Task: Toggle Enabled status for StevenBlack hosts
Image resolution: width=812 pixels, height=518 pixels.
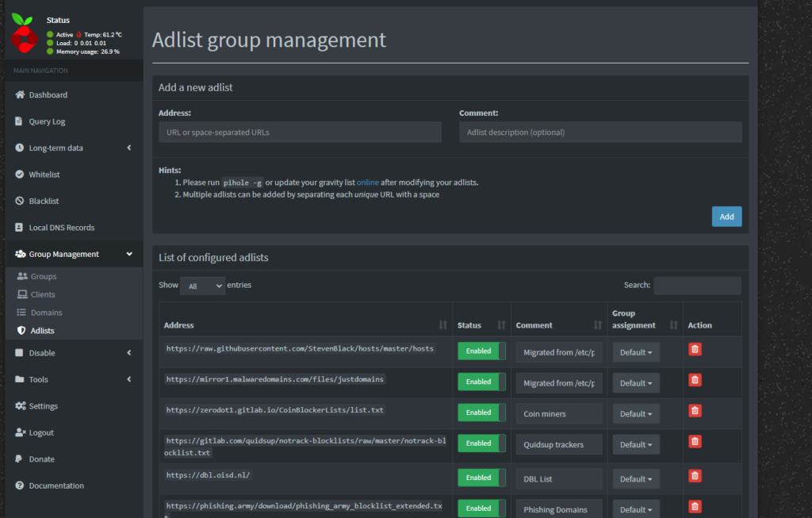Action: pyautogui.click(x=481, y=351)
